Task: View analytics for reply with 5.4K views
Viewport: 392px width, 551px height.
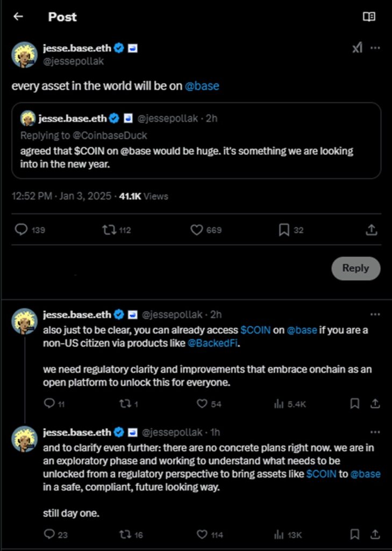Action: pos(279,404)
